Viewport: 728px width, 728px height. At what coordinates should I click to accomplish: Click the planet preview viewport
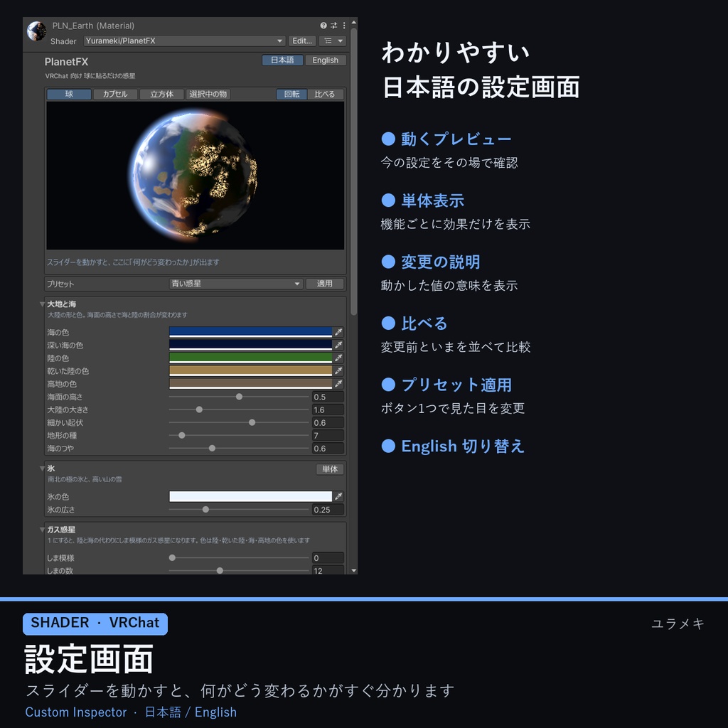pos(195,176)
